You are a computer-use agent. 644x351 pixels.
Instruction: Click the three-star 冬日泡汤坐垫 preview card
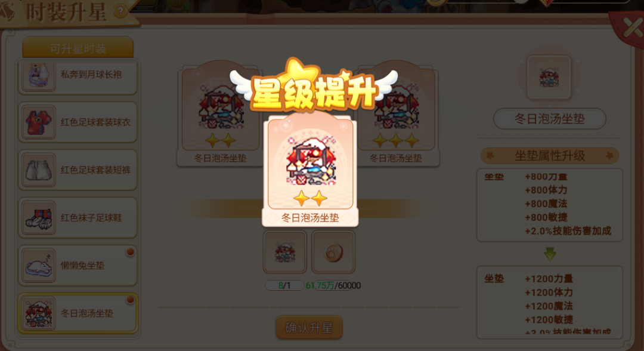coord(398,115)
